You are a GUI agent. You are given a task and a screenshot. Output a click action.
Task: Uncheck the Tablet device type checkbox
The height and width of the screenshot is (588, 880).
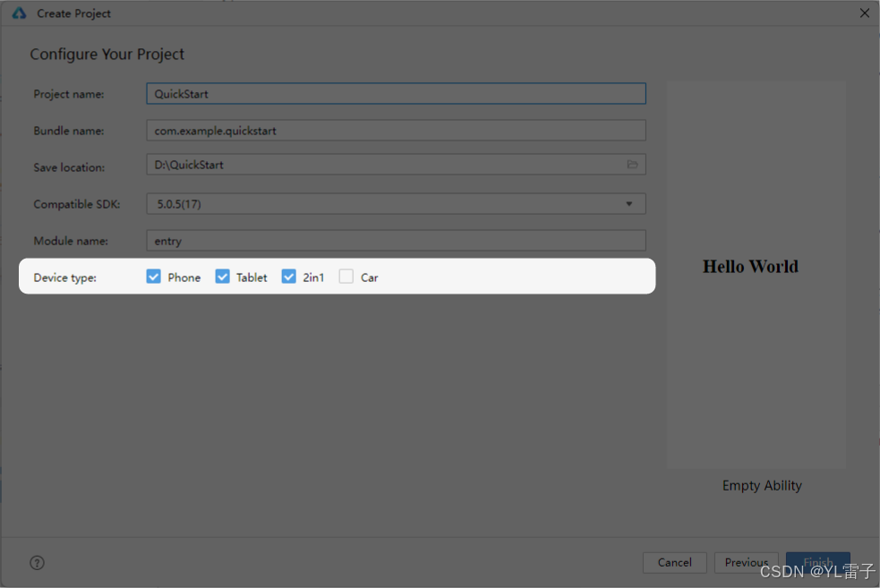click(x=222, y=277)
